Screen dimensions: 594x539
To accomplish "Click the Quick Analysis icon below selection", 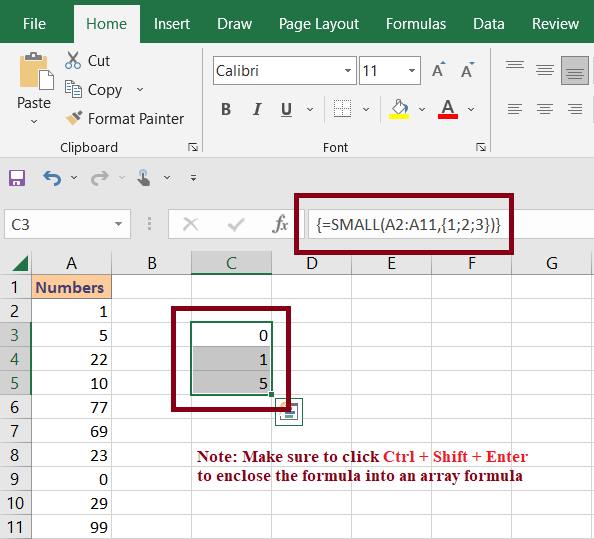I will tap(289, 412).
